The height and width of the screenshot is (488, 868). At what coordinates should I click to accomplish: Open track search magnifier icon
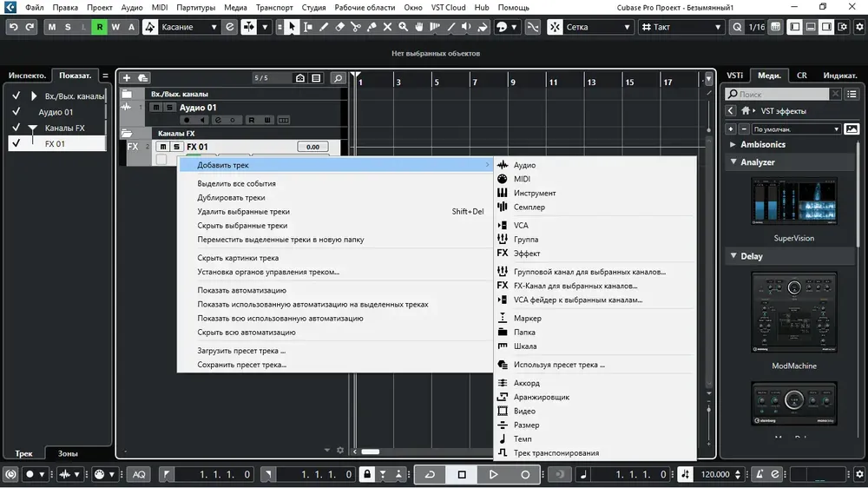click(x=338, y=78)
